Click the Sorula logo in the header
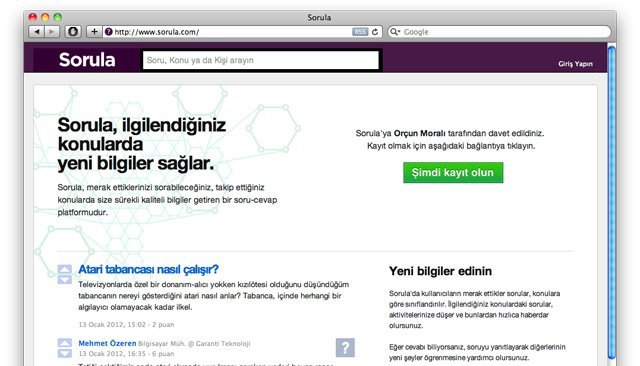Viewport: 640px width, 366px height. (87, 60)
